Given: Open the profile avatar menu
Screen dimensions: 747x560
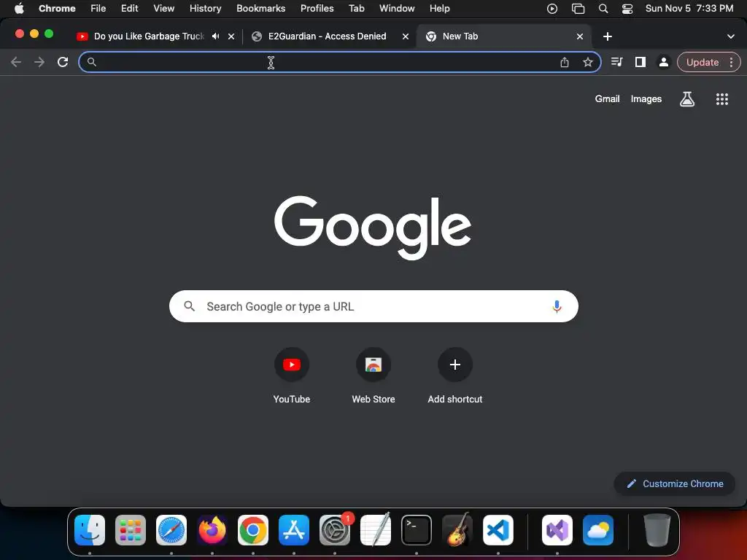Looking at the screenshot, I should (x=663, y=62).
